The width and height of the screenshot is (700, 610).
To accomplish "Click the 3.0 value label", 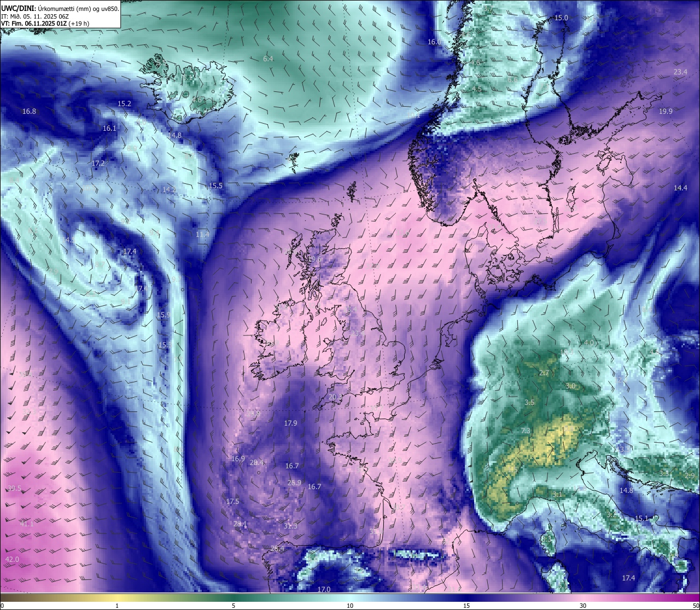I will coord(570,386).
